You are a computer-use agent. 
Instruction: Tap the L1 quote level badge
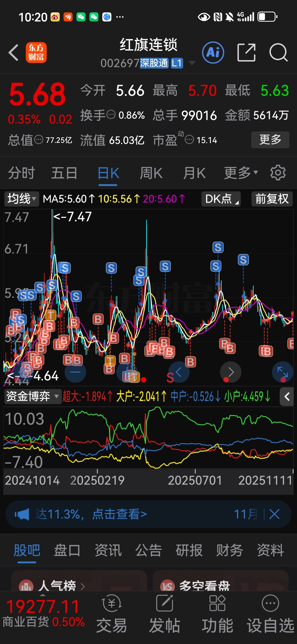[x=177, y=63]
